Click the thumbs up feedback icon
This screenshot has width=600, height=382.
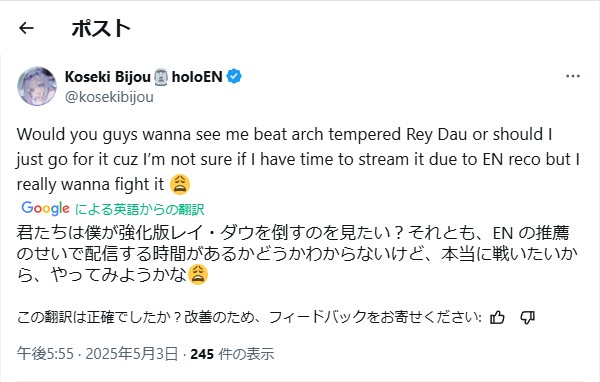click(x=497, y=317)
